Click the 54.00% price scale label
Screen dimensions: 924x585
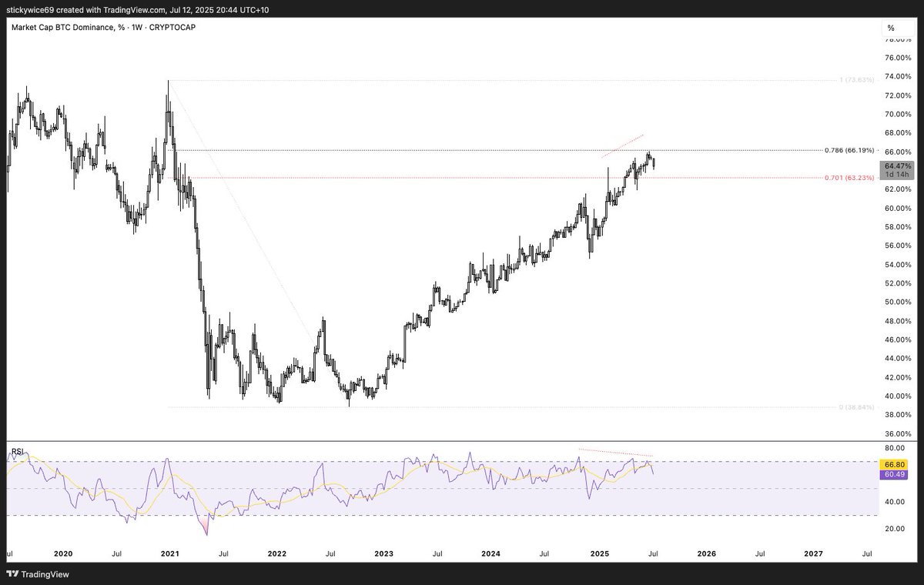[x=897, y=265]
